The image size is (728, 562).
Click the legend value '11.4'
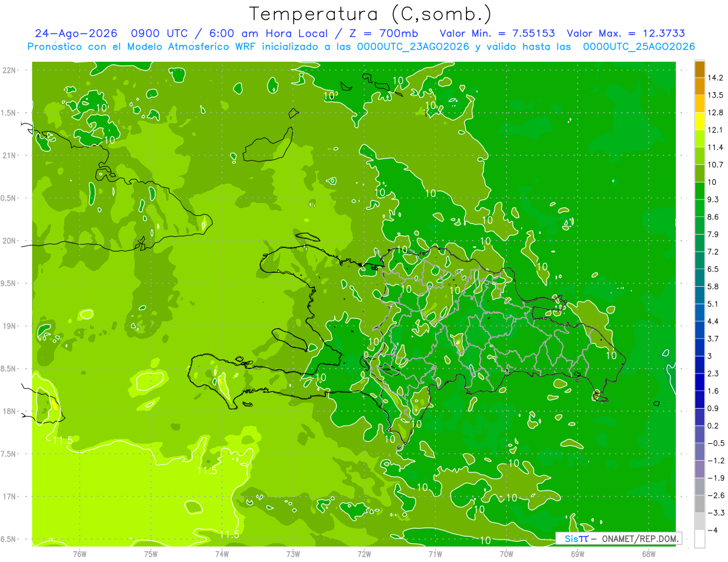coord(716,147)
